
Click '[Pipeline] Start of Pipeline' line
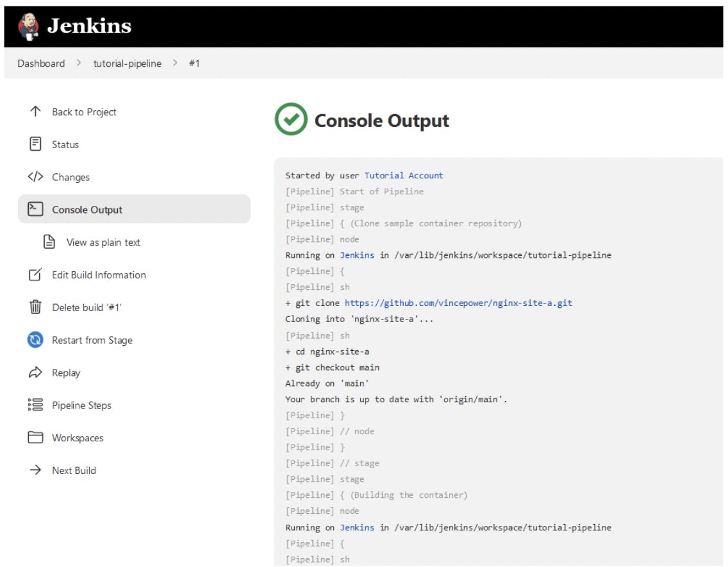(x=354, y=192)
